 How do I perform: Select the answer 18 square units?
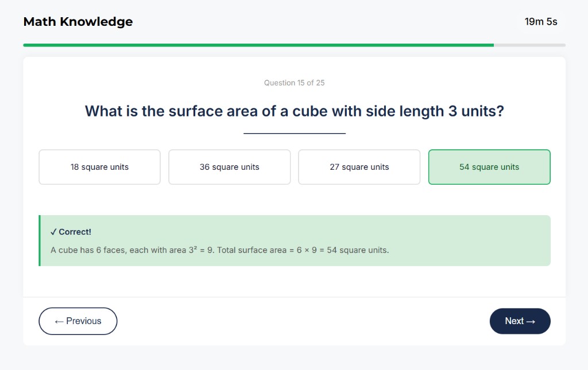point(99,167)
